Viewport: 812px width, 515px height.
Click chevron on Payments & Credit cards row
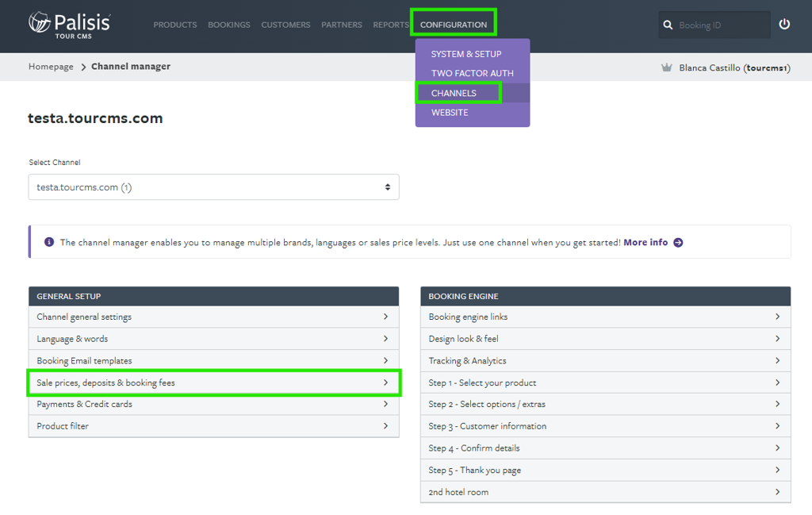coord(386,404)
